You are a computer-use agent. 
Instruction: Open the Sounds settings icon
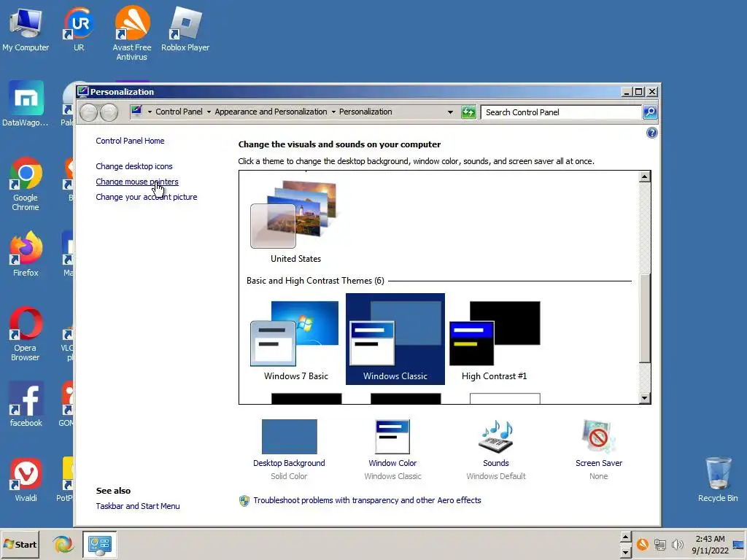496,437
